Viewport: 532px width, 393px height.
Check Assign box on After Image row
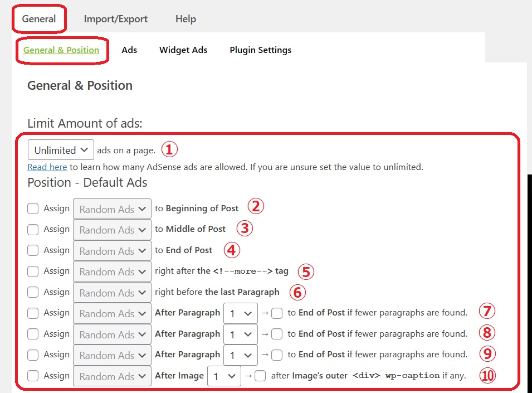[33, 376]
